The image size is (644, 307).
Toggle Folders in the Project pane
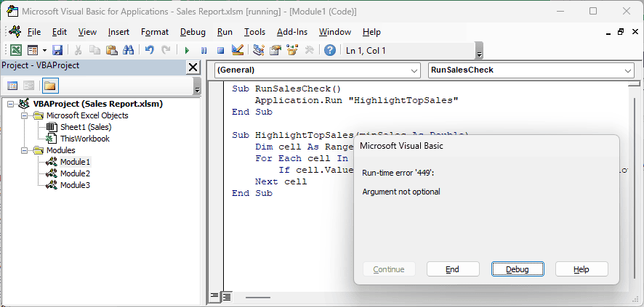pyautogui.click(x=49, y=86)
